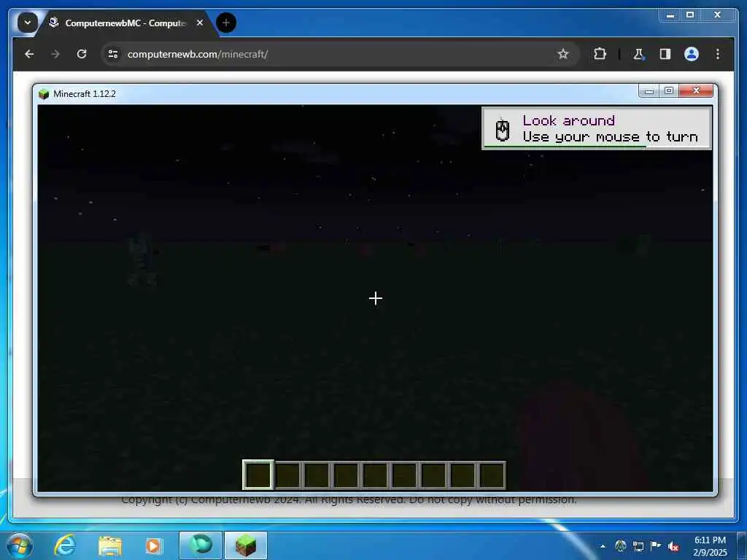Minimize the Minecraft 1.12.2 window
Image resolution: width=747 pixels, height=560 pixels.
649,90
